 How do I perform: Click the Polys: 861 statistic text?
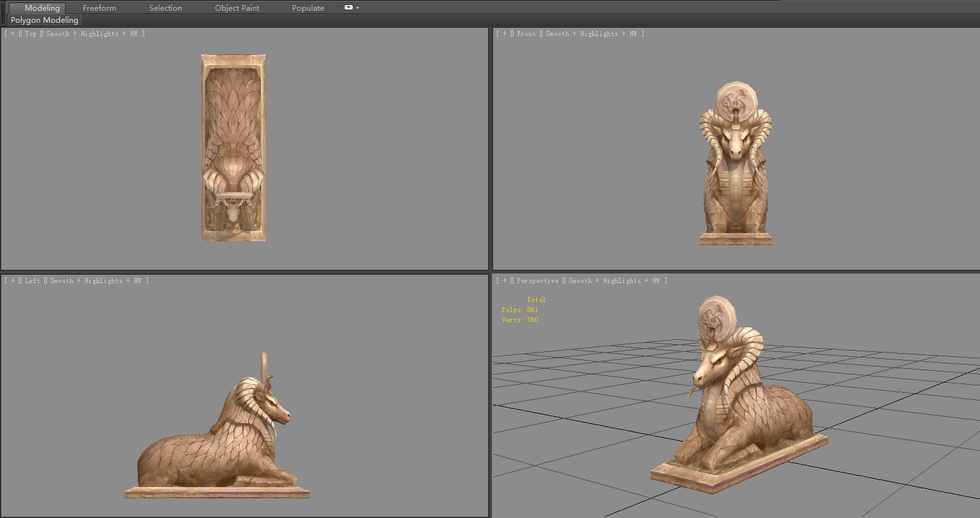click(520, 310)
